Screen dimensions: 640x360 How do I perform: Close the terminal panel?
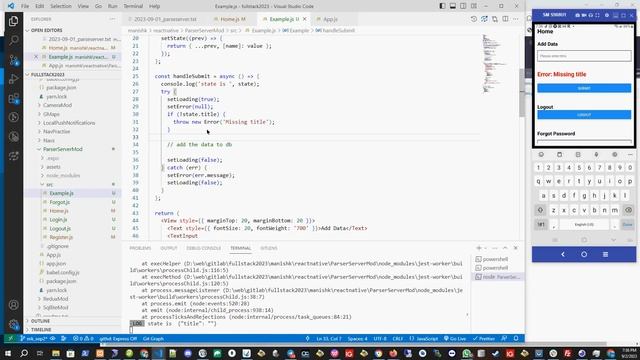coord(516,248)
